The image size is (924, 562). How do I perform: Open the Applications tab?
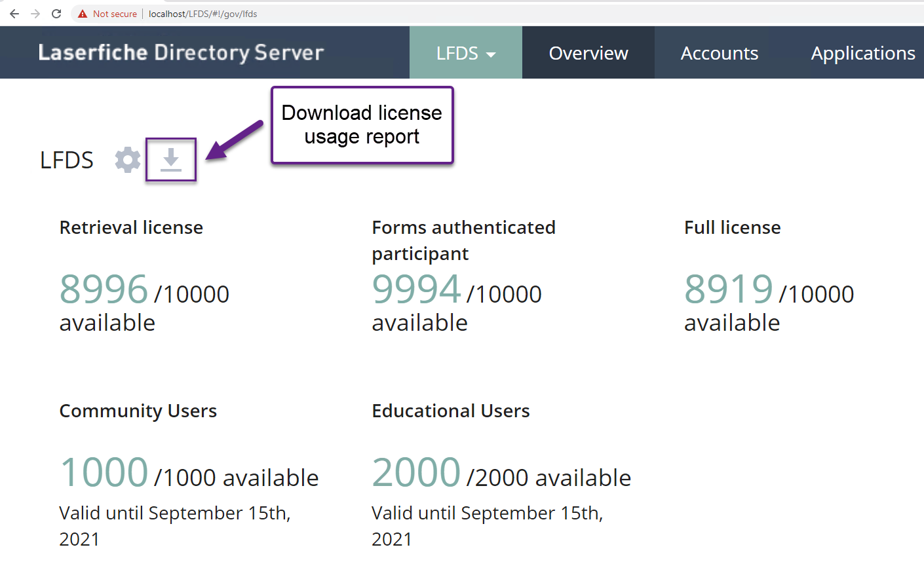click(863, 53)
